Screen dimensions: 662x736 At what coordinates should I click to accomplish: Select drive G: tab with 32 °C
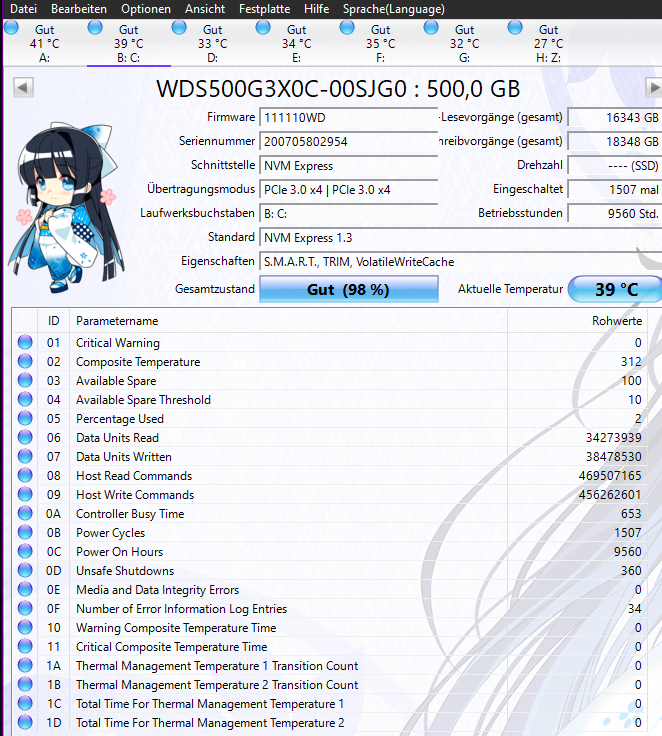(465, 43)
